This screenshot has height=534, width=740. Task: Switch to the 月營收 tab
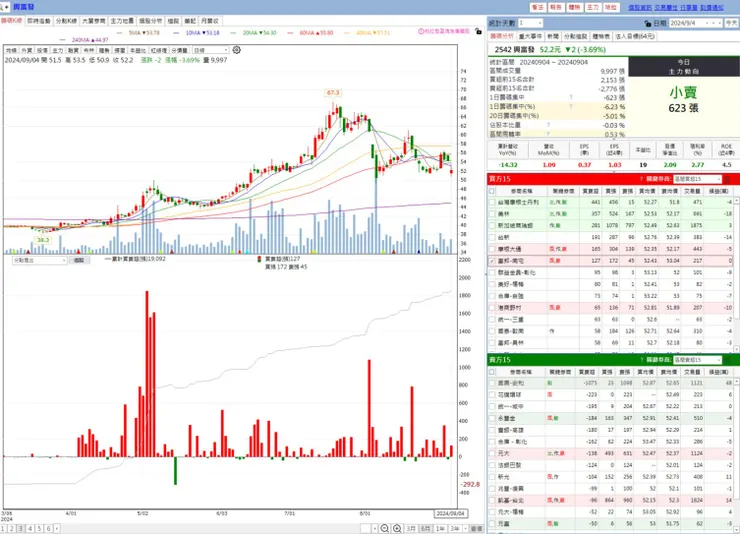[210, 21]
